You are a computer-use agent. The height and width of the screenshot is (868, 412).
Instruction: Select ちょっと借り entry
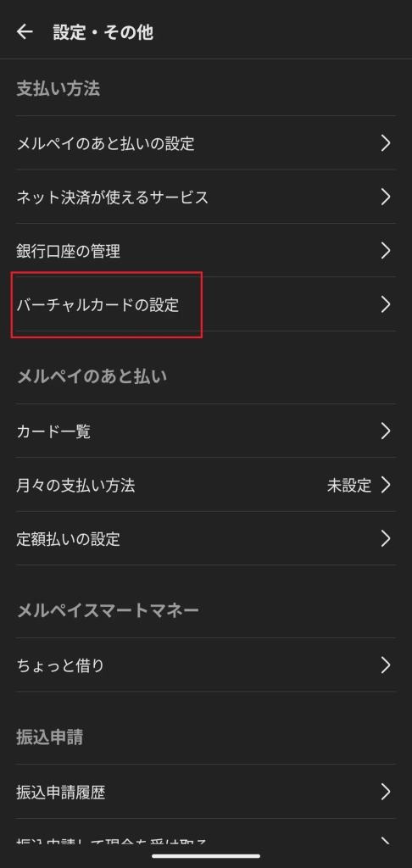coord(206,665)
